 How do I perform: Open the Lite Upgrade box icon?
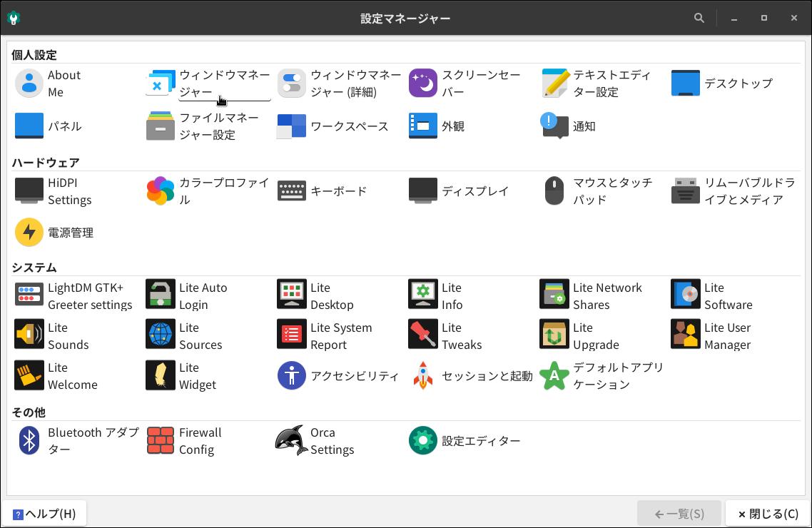554,335
